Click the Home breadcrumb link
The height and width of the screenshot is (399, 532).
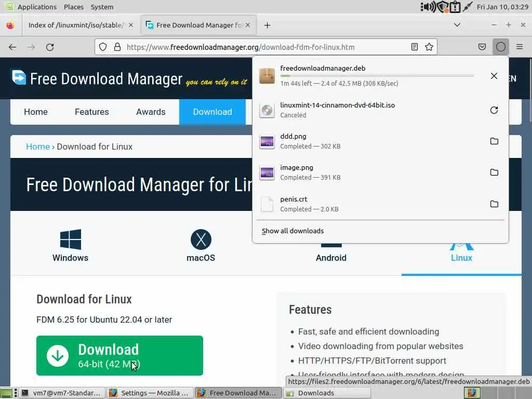coord(37,147)
